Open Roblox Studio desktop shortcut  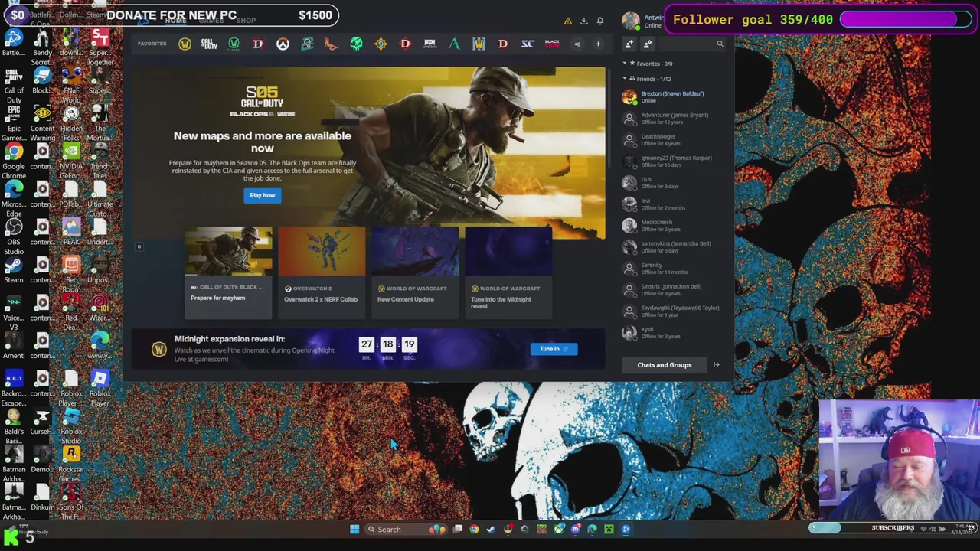click(x=71, y=426)
